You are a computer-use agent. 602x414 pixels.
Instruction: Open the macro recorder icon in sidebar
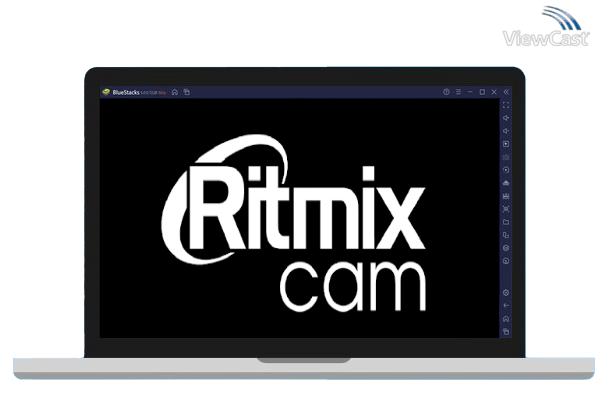click(506, 196)
